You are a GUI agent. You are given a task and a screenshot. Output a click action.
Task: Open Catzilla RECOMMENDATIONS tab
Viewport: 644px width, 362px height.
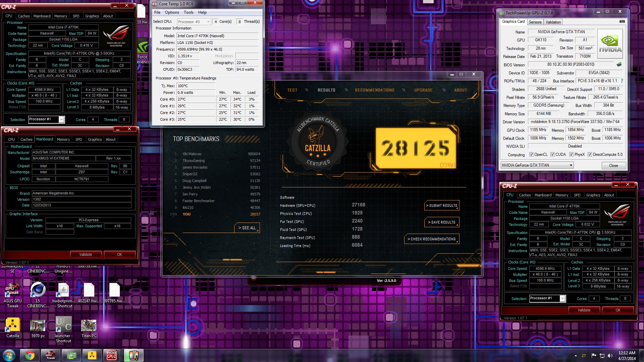click(375, 90)
